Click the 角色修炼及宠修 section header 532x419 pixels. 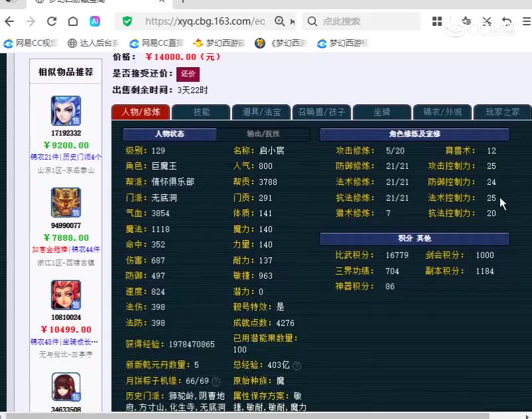(414, 134)
